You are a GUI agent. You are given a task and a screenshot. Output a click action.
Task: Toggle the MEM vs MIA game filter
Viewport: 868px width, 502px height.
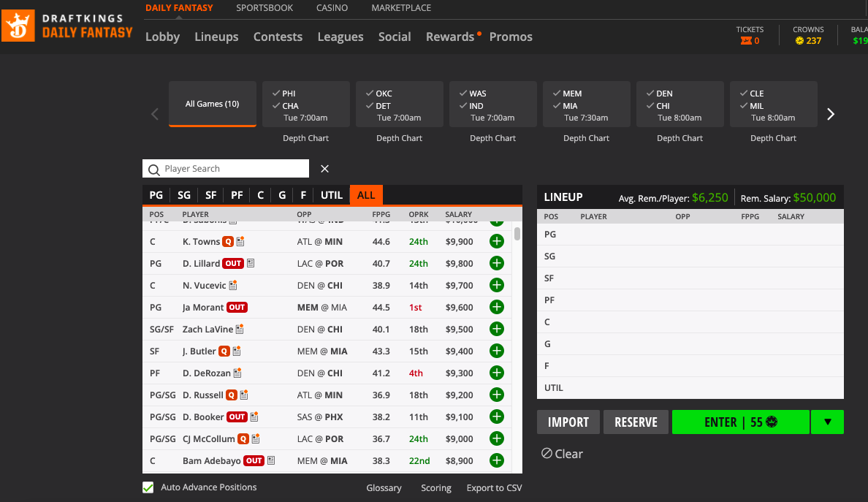[586, 104]
